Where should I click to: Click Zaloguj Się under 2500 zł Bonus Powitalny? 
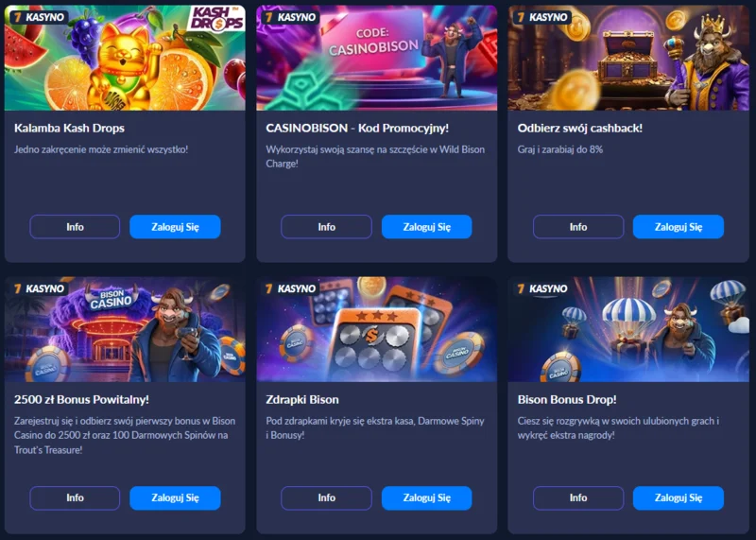175,498
